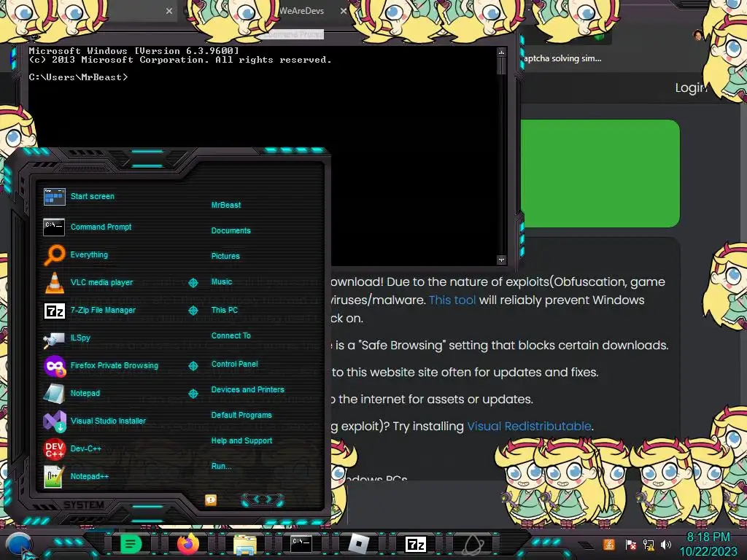The height and width of the screenshot is (560, 747).
Task: Close the WeAreDevs browser tab
Action: [344, 10]
